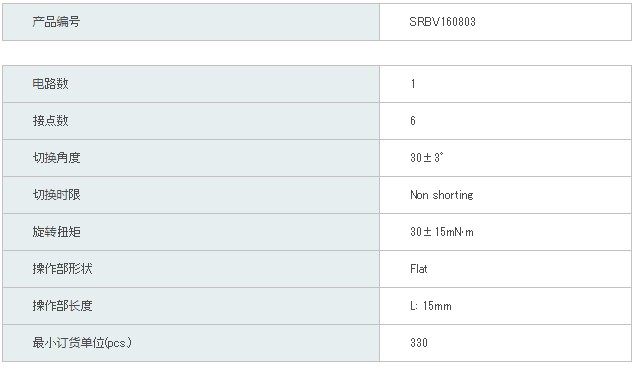
Task: Select the product number SRBV160803
Action: click(442, 22)
